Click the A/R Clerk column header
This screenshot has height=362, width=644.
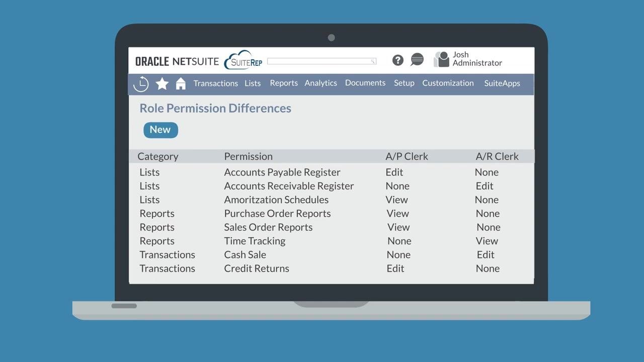pos(497,156)
